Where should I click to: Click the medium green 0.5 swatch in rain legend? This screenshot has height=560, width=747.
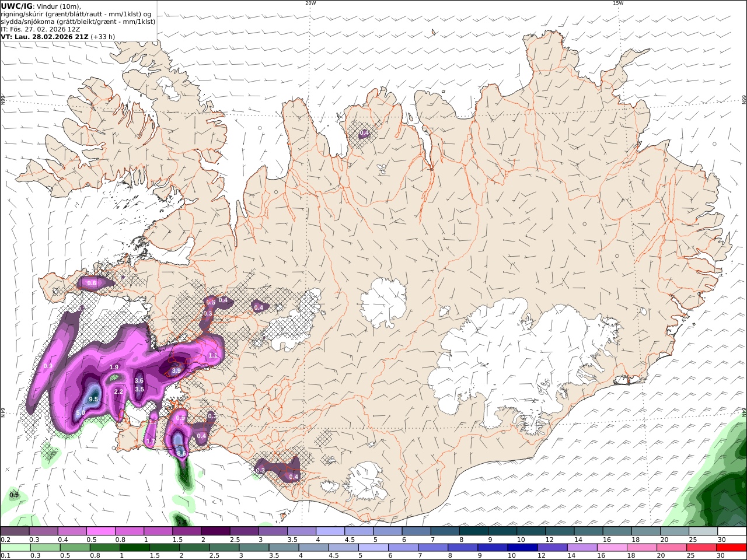coord(75,548)
